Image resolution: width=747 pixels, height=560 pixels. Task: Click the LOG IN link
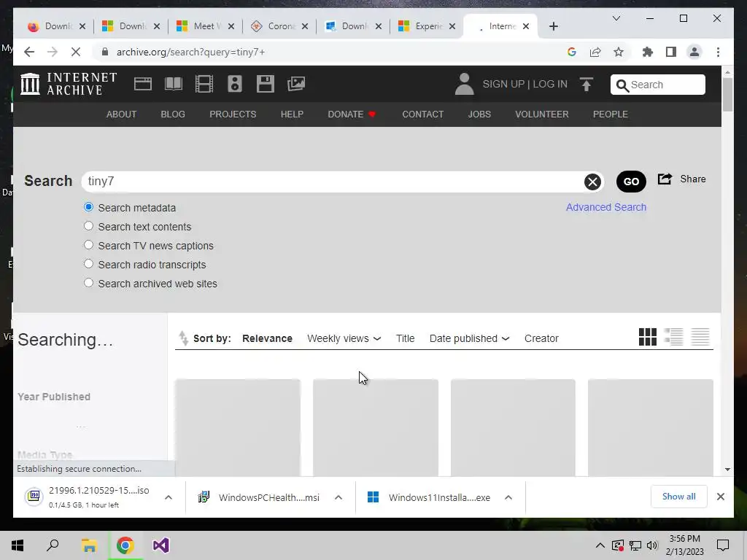(550, 84)
